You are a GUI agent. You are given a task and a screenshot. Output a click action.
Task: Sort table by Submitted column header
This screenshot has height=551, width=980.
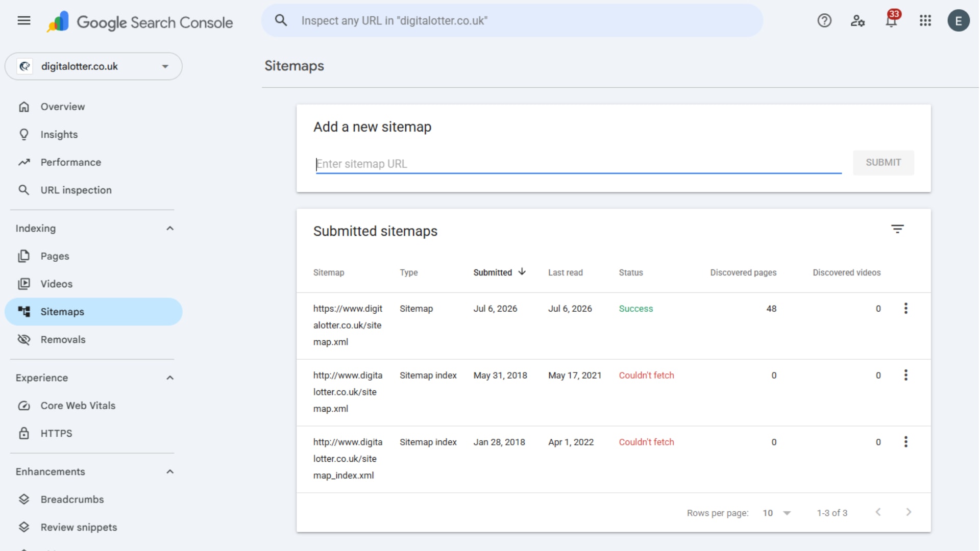click(492, 272)
